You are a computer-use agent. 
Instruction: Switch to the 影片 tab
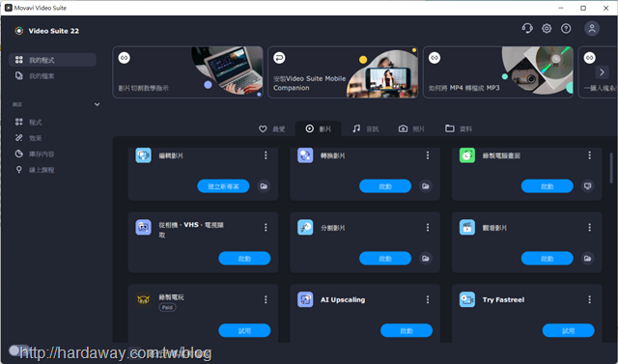coord(319,128)
